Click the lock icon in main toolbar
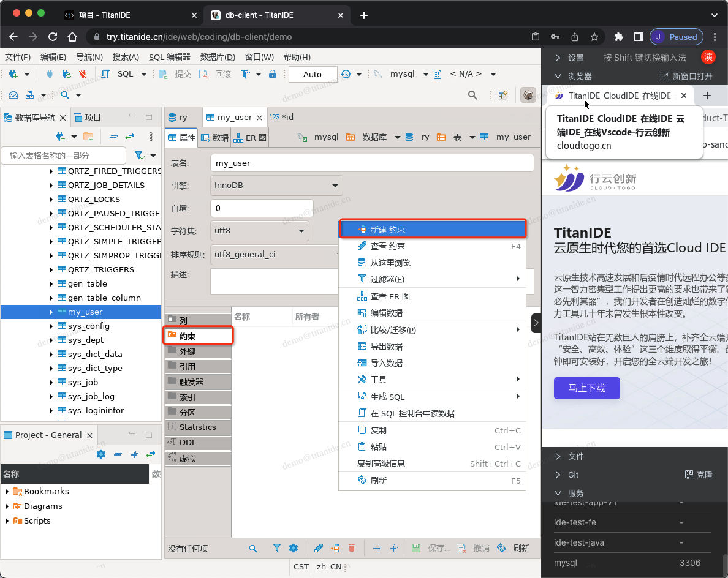 (273, 74)
